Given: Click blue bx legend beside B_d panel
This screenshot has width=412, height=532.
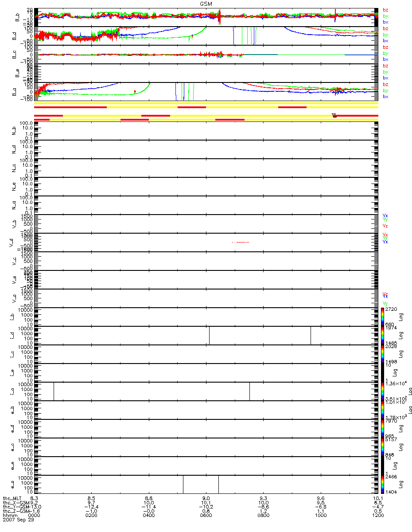Looking at the screenshot, I should [385, 40].
